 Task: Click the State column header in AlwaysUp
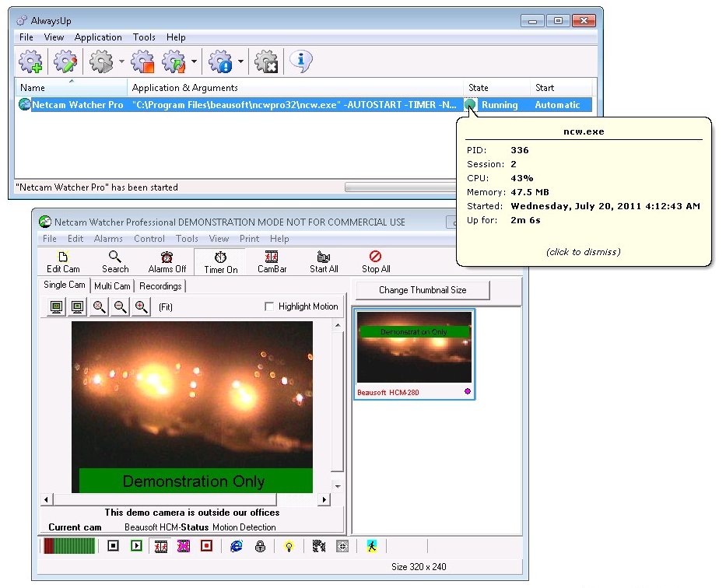pos(496,87)
